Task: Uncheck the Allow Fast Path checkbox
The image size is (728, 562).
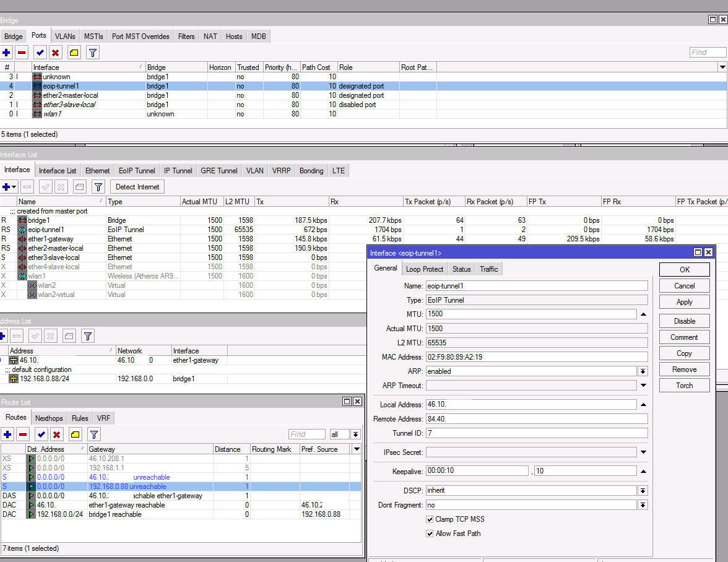Action: [x=430, y=534]
